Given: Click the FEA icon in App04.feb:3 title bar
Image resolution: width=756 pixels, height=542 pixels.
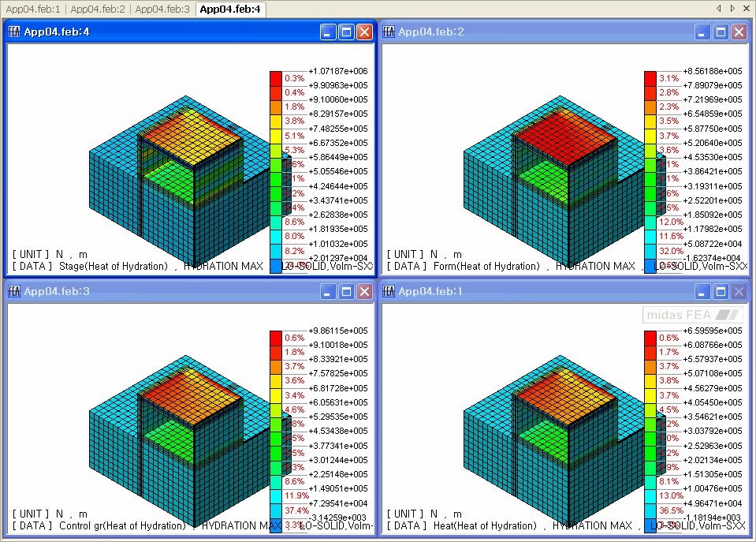Looking at the screenshot, I should [x=13, y=291].
